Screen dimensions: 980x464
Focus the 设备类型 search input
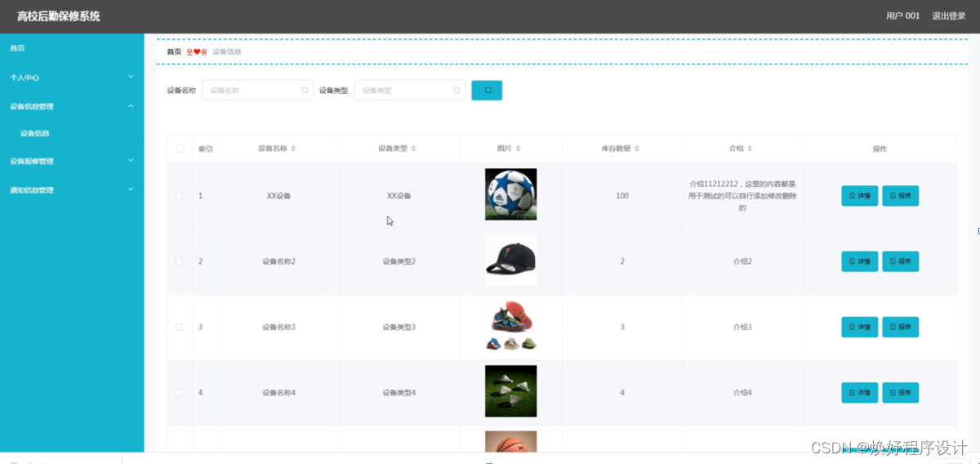(410, 91)
